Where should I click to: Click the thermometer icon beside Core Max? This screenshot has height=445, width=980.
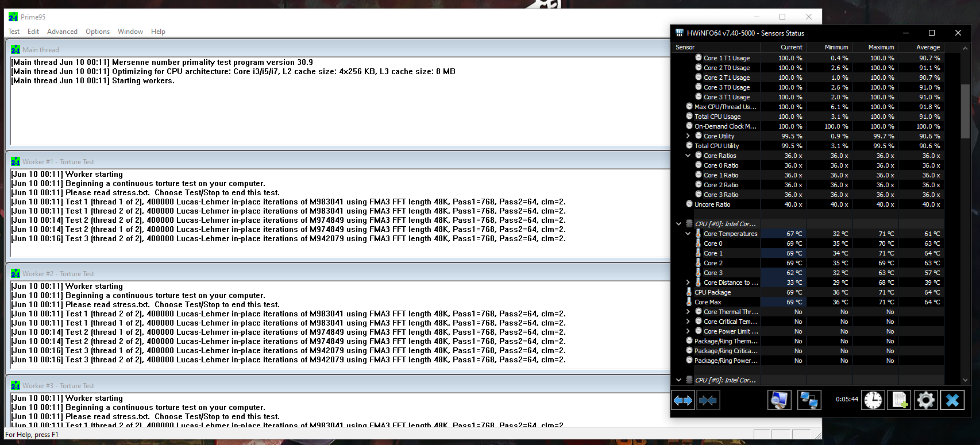pyautogui.click(x=689, y=302)
